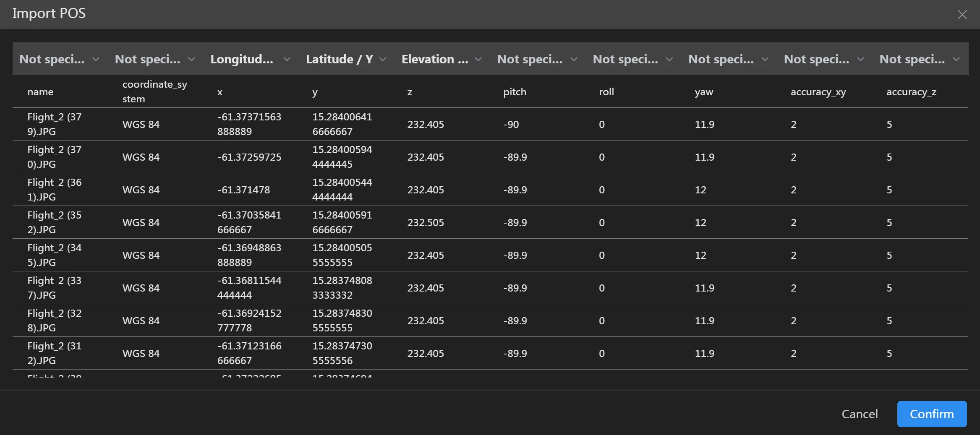Select the Flight_2 (379).JPG row name cell
This screenshot has height=435, width=980.
coord(55,124)
